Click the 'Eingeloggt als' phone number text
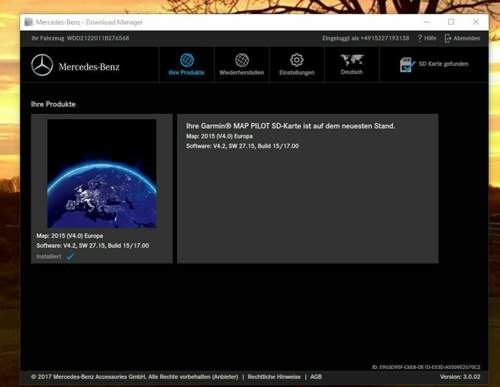500x387 pixels. [365, 38]
